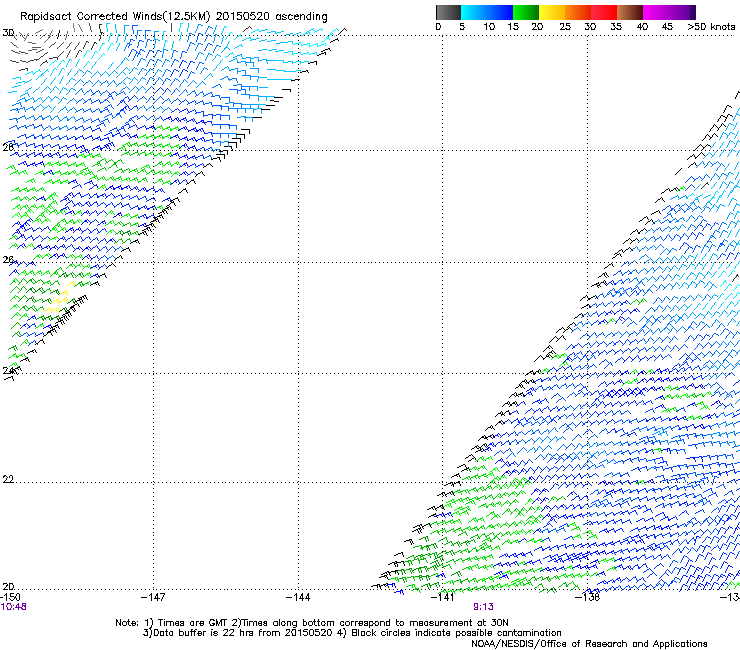Select the purple '9:13' swath time
The image size is (740, 650).
[483, 607]
